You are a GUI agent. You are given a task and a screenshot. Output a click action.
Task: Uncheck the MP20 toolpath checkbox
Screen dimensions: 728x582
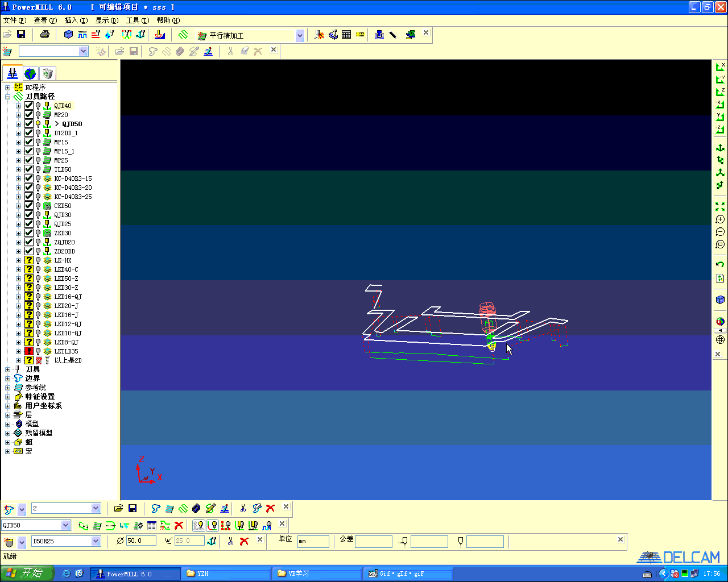point(29,115)
